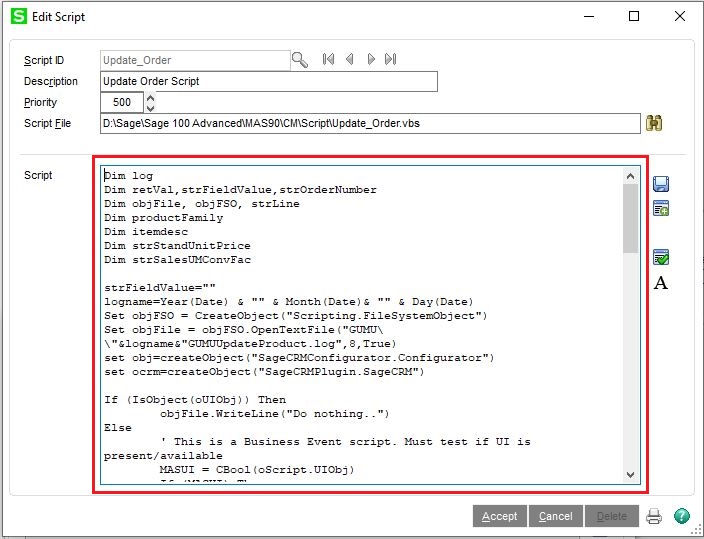Save the script using the disk icon

[x=660, y=184]
